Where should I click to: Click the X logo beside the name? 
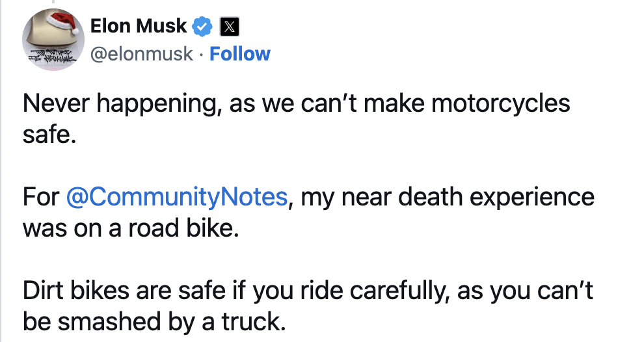[230, 27]
